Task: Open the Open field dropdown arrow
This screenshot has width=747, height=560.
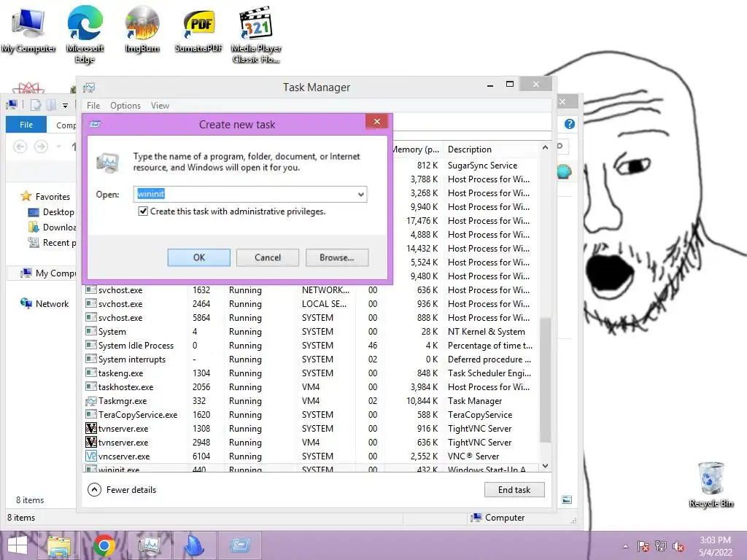Action: [x=360, y=194]
